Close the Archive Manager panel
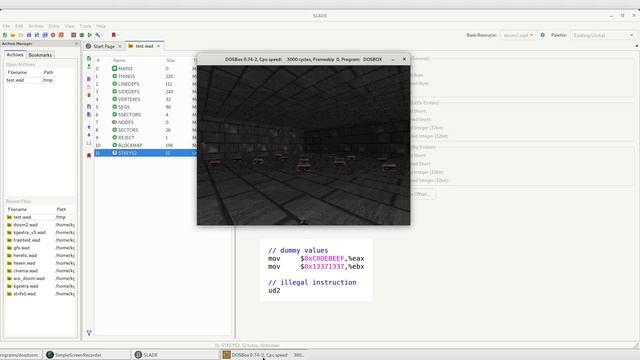Image resolution: width=640 pixels, height=360 pixels. tap(76, 44)
